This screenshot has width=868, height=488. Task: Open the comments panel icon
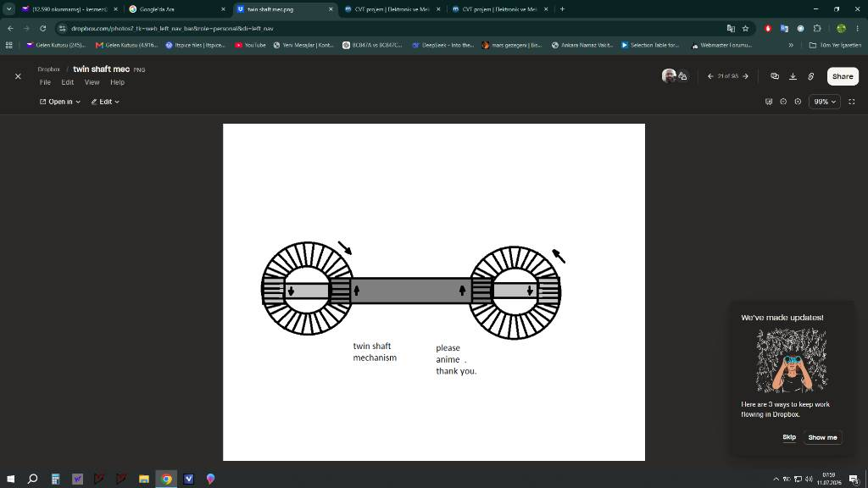775,76
